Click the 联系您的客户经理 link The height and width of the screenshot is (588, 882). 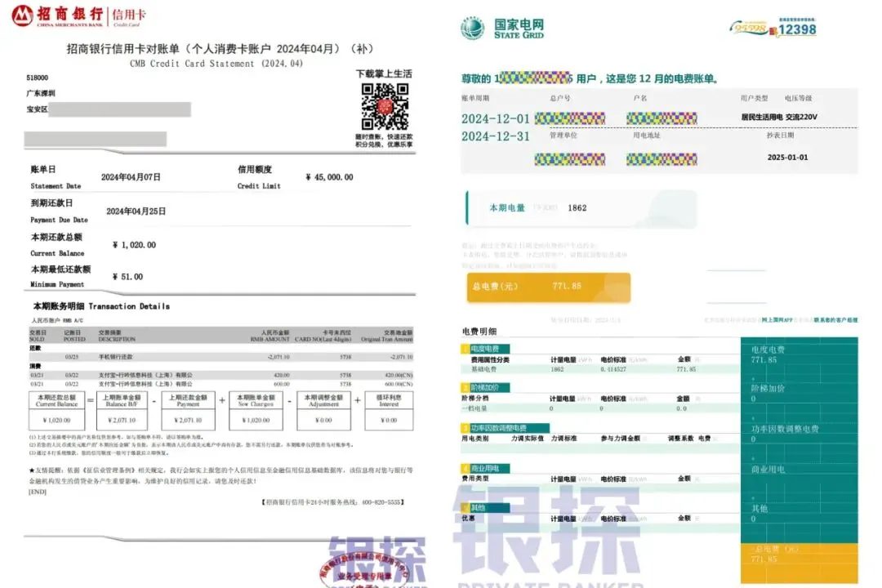[x=835, y=320]
